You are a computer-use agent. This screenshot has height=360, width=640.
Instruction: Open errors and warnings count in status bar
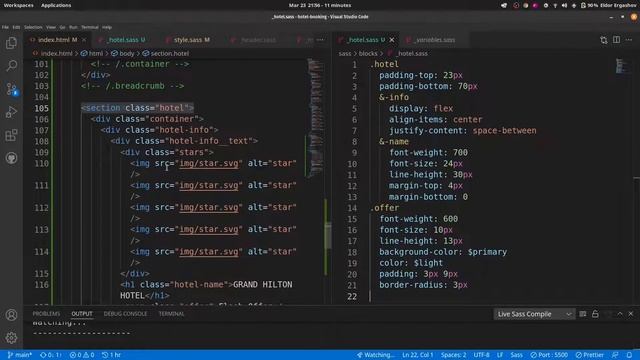click(82, 355)
